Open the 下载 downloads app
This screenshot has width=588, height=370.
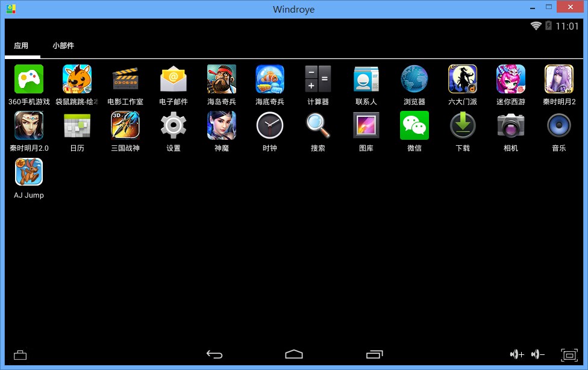[x=462, y=126]
